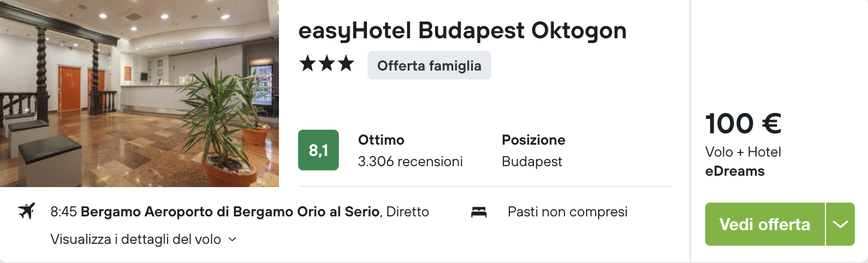Click the 100 € price
This screenshot has width=868, height=263.
pyautogui.click(x=743, y=124)
